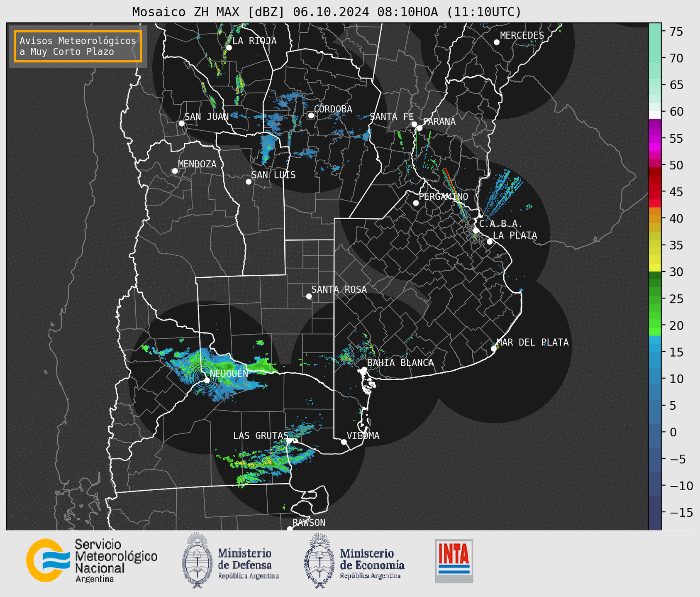Click the −10 dBZ color scale label
700x597 pixels.
tap(680, 486)
